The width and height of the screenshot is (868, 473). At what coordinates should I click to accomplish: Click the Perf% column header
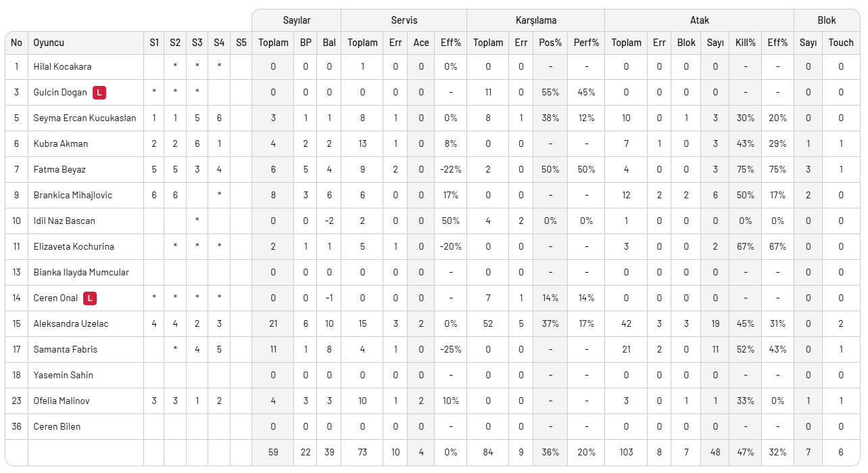pyautogui.click(x=586, y=43)
